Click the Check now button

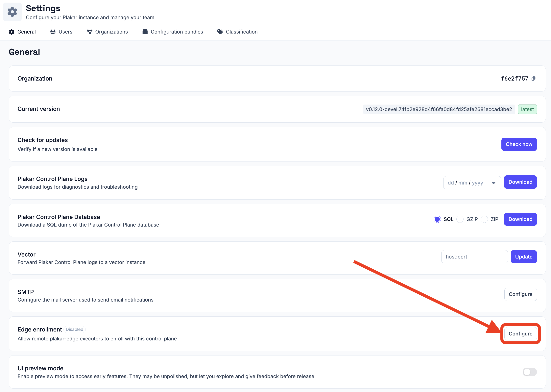tap(519, 144)
